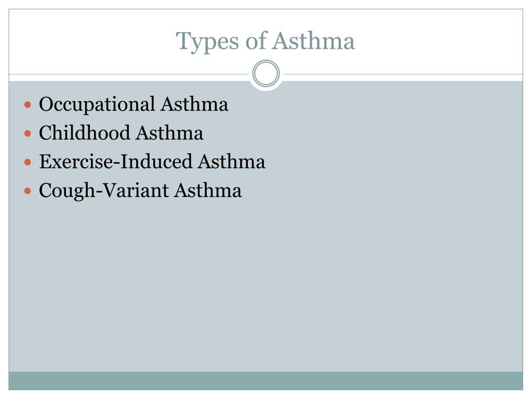The width and height of the screenshot is (532, 399).
Task: Click the word 'Exercise-Induced' in third bullet
Action: point(116,162)
